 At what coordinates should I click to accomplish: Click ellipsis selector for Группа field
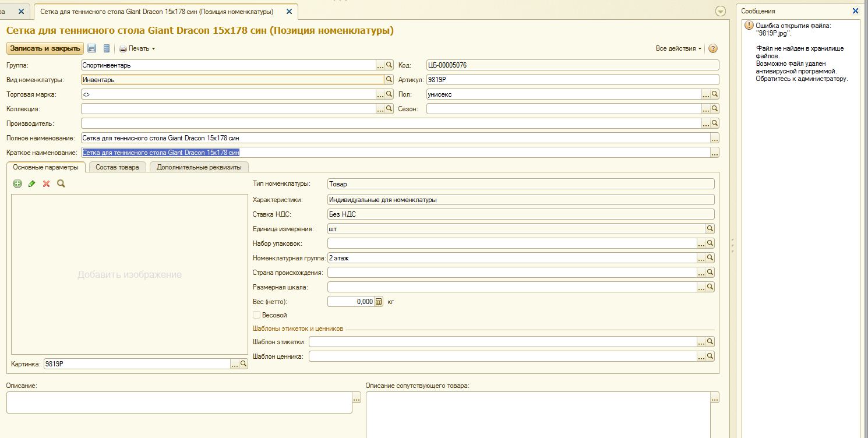380,65
